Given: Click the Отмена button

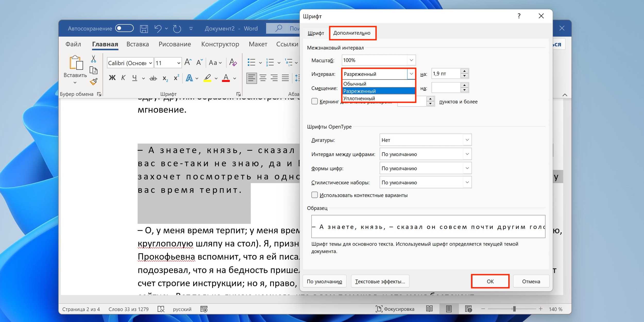Looking at the screenshot, I should (x=531, y=281).
